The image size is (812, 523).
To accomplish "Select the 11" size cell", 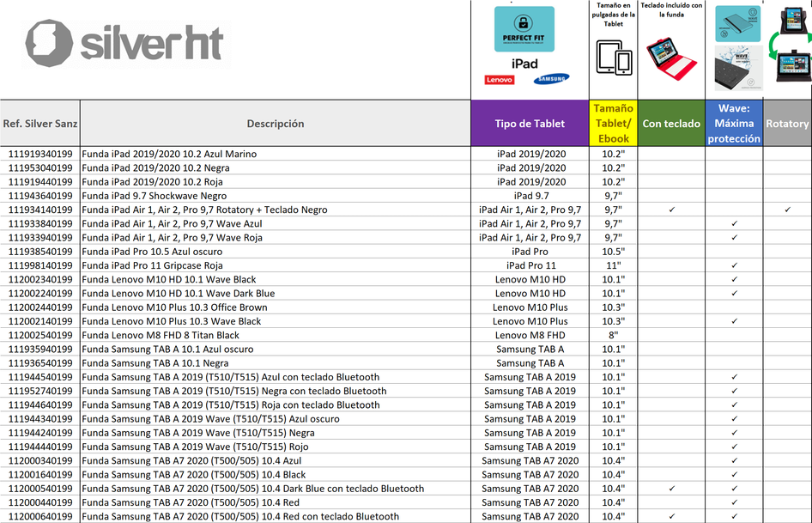I will coord(614,265).
